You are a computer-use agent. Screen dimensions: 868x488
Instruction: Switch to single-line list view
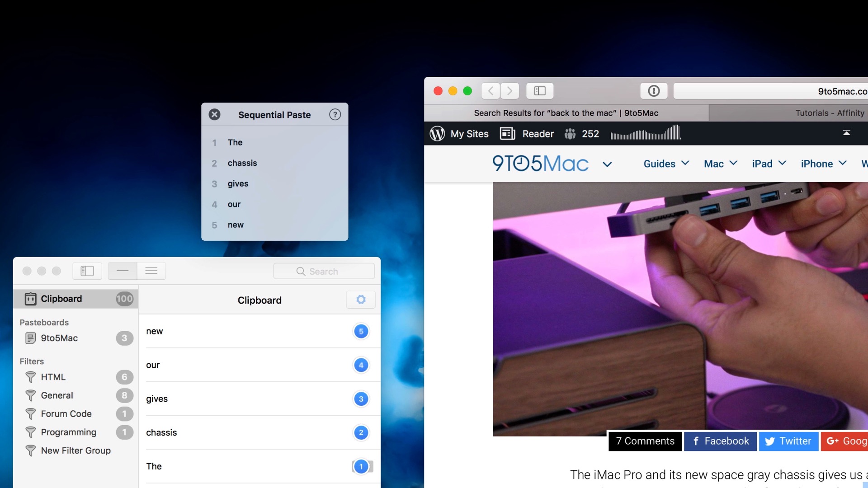click(123, 271)
